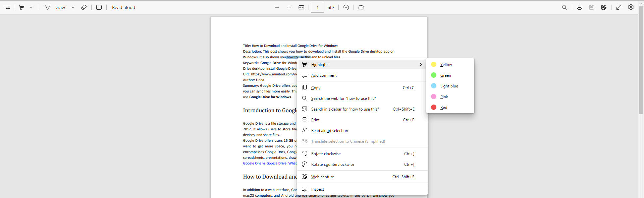Click the Print icon in toolbar

point(580,7)
